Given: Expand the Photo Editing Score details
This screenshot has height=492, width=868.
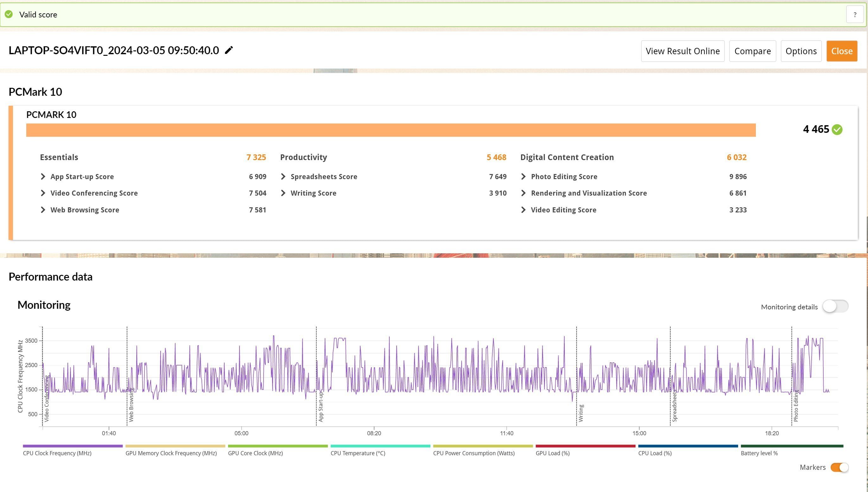Looking at the screenshot, I should [524, 177].
